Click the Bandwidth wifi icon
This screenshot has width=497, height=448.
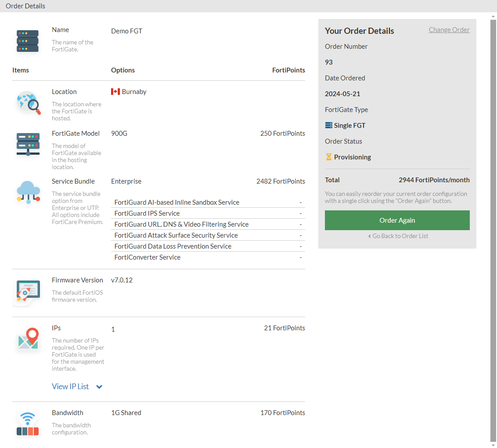tap(27, 423)
